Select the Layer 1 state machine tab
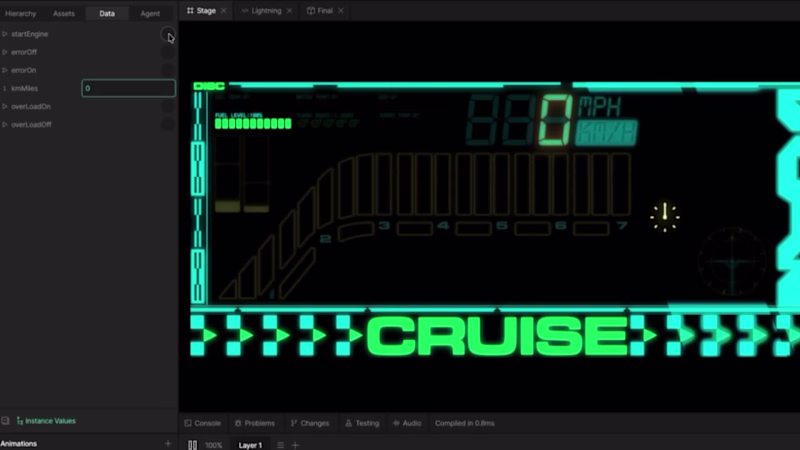This screenshot has height=450, width=800. 250,445
